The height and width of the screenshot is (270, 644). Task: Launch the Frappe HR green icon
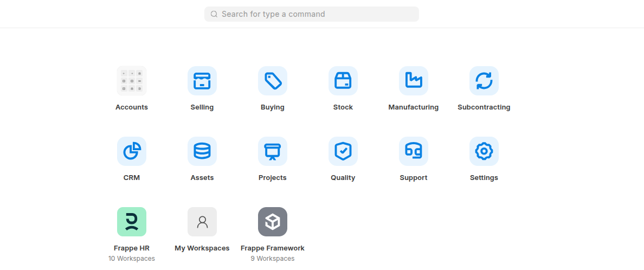click(x=132, y=222)
